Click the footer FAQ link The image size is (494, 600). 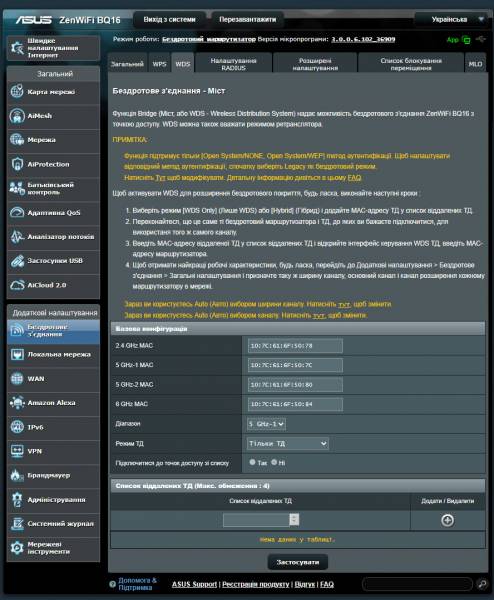(327, 584)
